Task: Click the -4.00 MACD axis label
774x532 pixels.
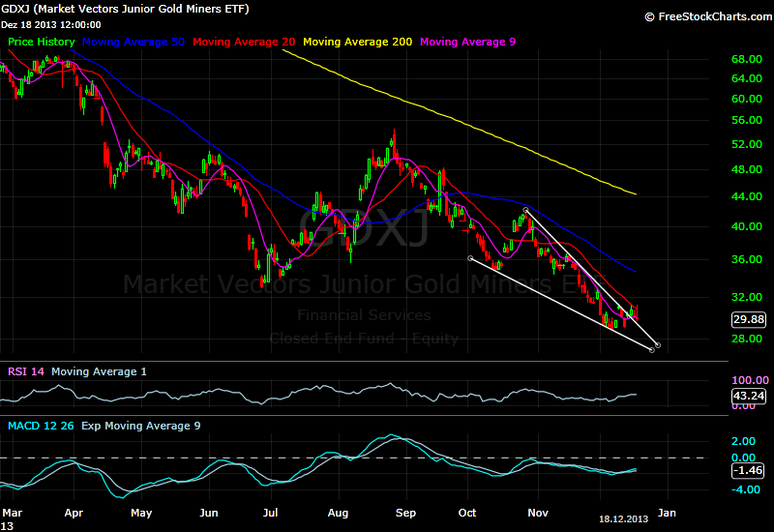Action: coord(746,489)
